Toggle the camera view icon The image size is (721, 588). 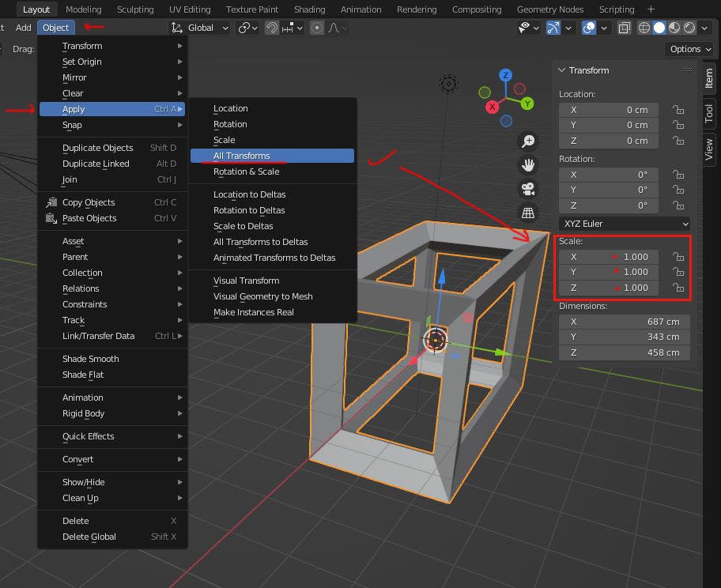click(x=527, y=189)
